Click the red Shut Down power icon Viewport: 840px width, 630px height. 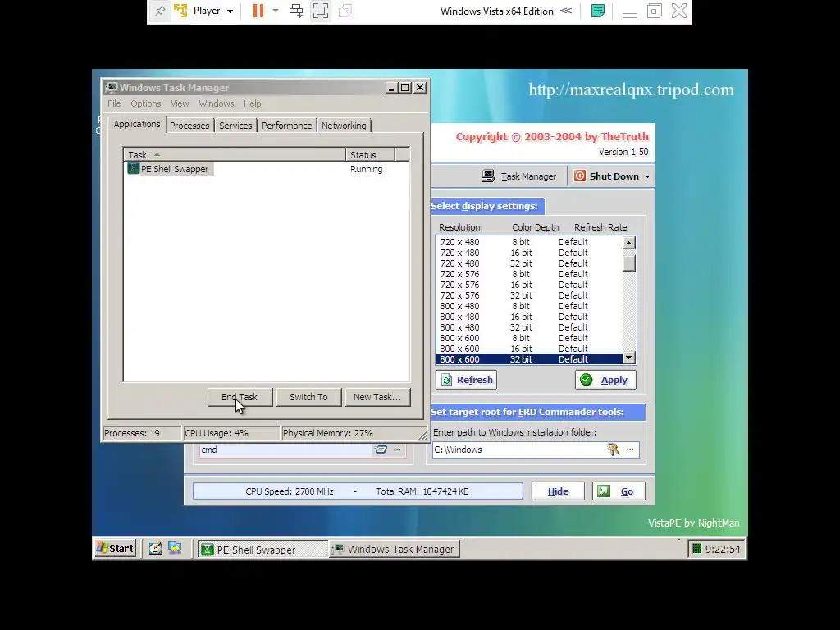click(580, 176)
